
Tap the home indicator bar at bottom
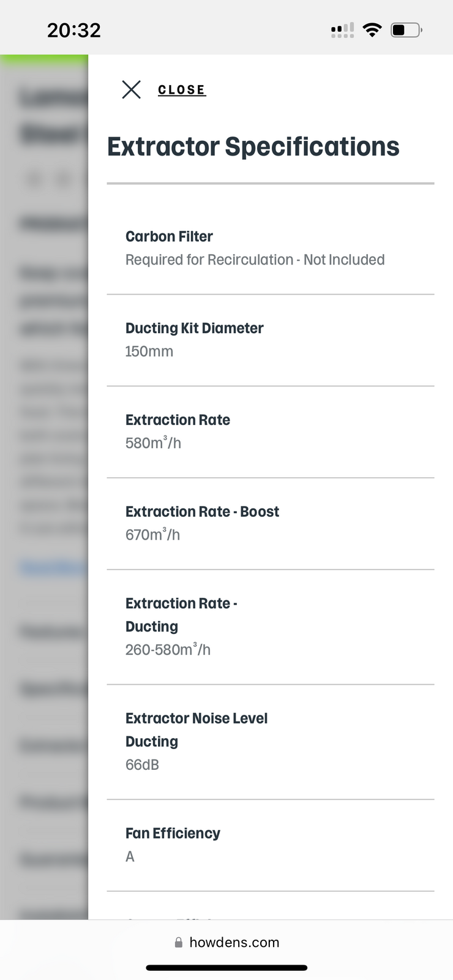226,968
